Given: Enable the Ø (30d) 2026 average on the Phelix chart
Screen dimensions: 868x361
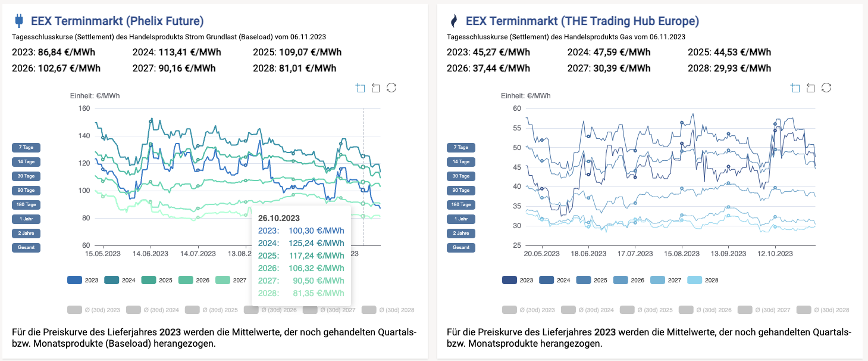Looking at the screenshot, I should 270,310.
